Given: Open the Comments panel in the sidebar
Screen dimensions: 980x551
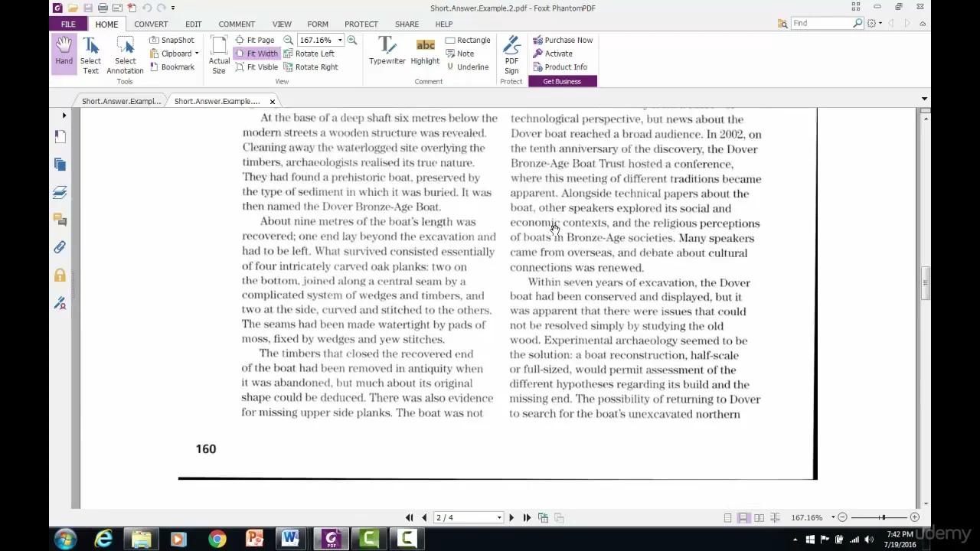Looking at the screenshot, I should tap(61, 220).
